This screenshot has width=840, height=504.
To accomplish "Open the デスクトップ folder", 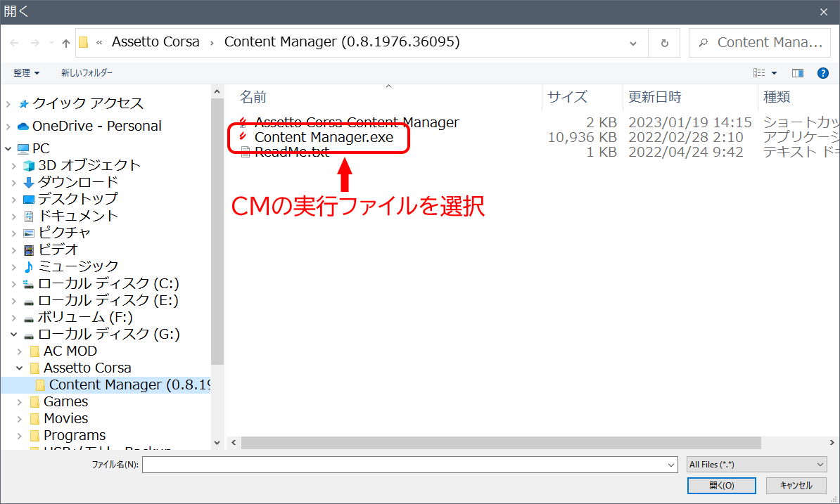I will coord(78,198).
